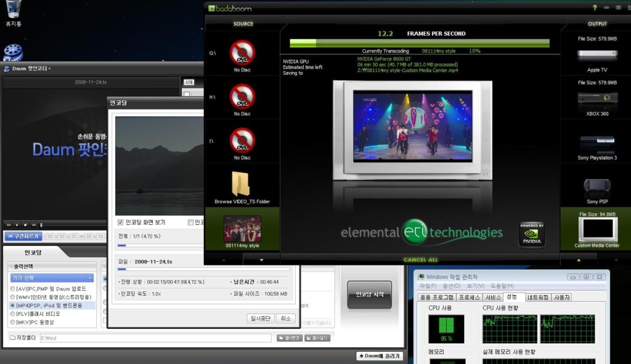Click 취소 cancel button in encoding dialog
This screenshot has height=364, width=631.
point(286,318)
